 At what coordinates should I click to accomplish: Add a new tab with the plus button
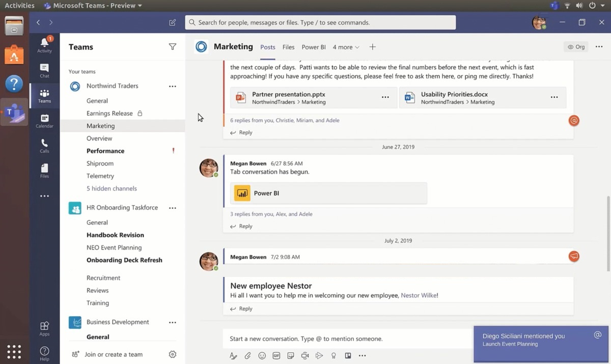[373, 47]
